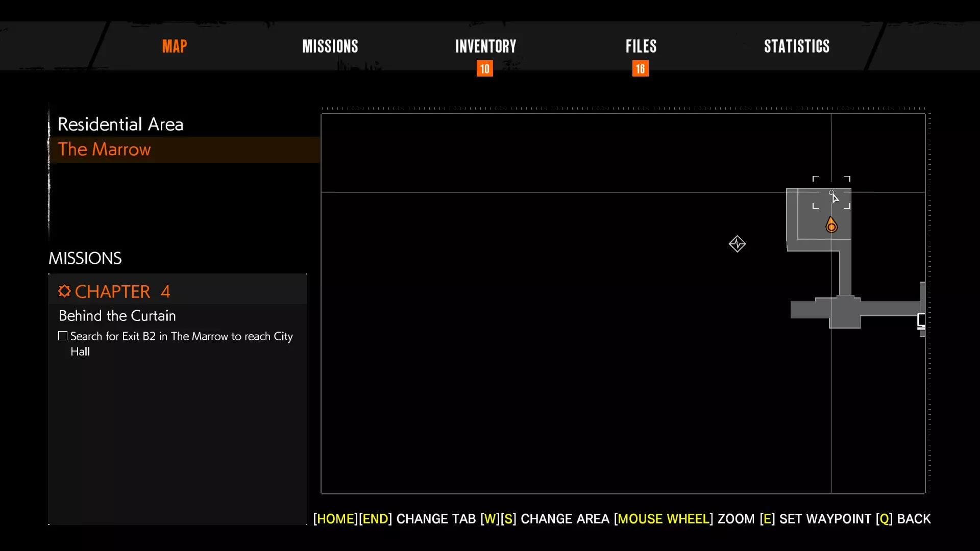Image resolution: width=980 pixels, height=551 pixels.
Task: Open the Missions tab
Action: pos(330,46)
